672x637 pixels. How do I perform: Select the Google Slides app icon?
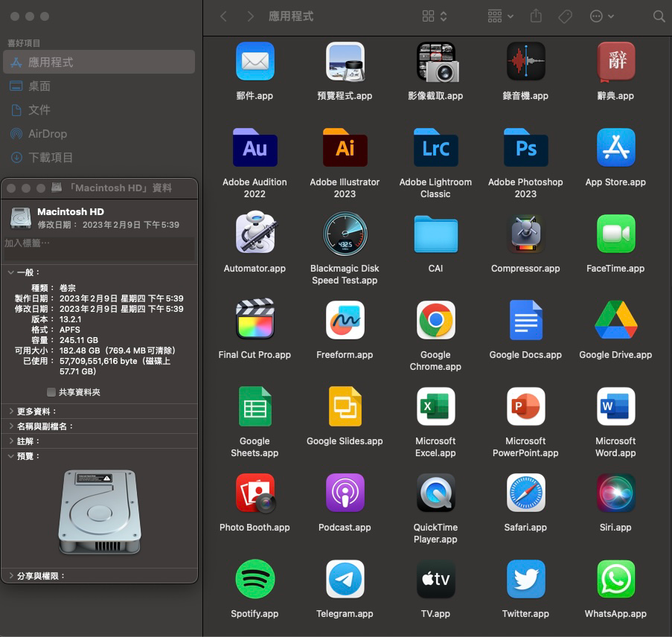(x=345, y=406)
